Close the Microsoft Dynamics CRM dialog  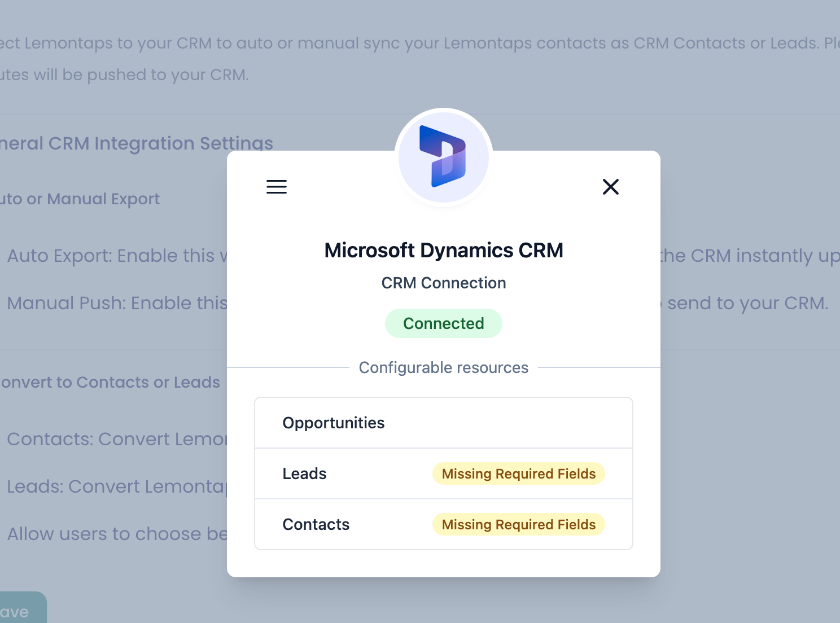pos(611,187)
